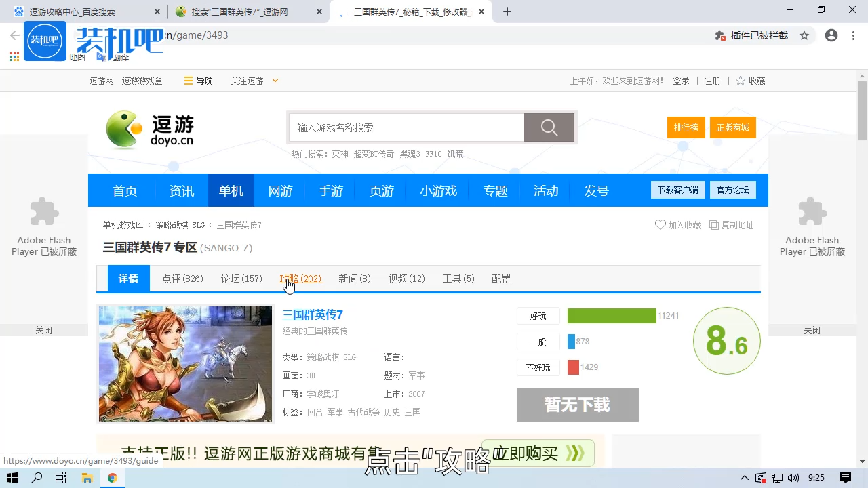Expand hidden icons in the system tray
Image resolution: width=868 pixels, height=488 pixels.
[x=744, y=478]
